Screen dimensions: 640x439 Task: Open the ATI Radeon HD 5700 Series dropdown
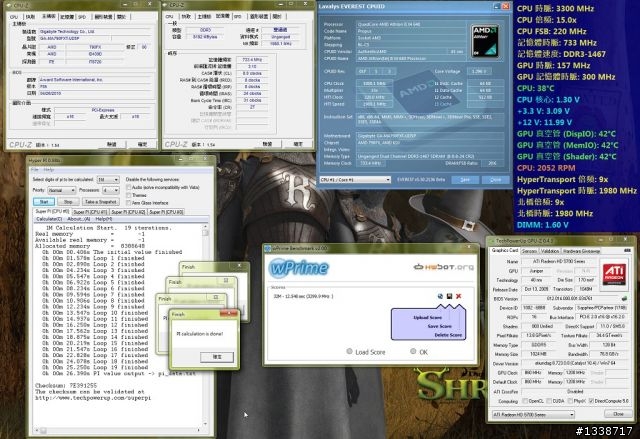(x=533, y=414)
